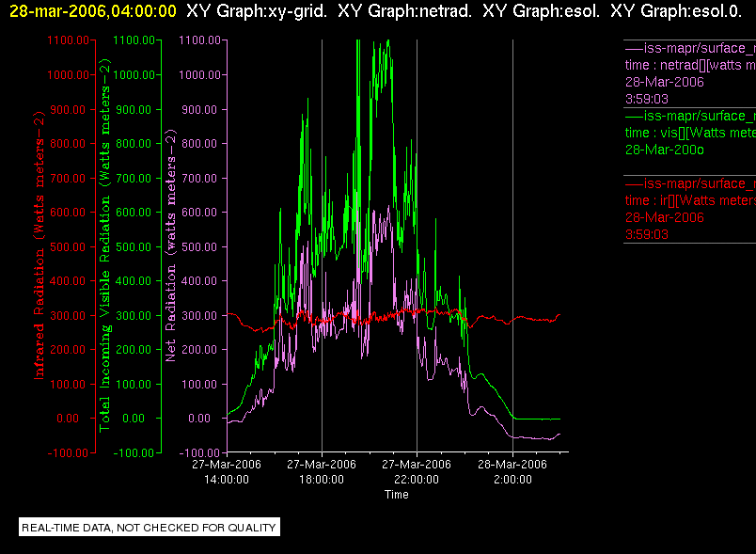Click the red Infrared Radiation axis title

[39, 245]
